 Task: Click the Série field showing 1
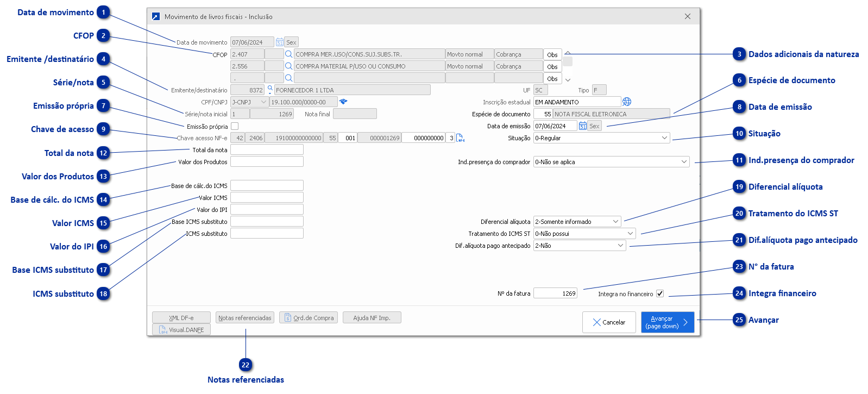click(x=240, y=114)
